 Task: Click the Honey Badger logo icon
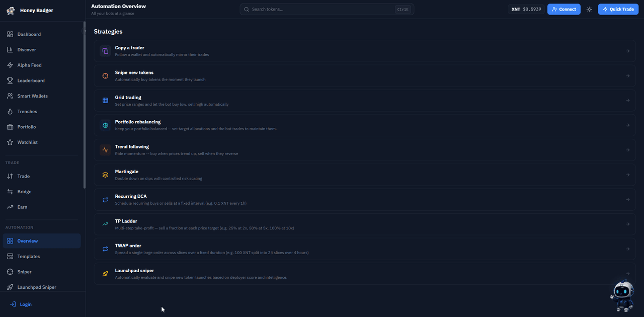(11, 11)
